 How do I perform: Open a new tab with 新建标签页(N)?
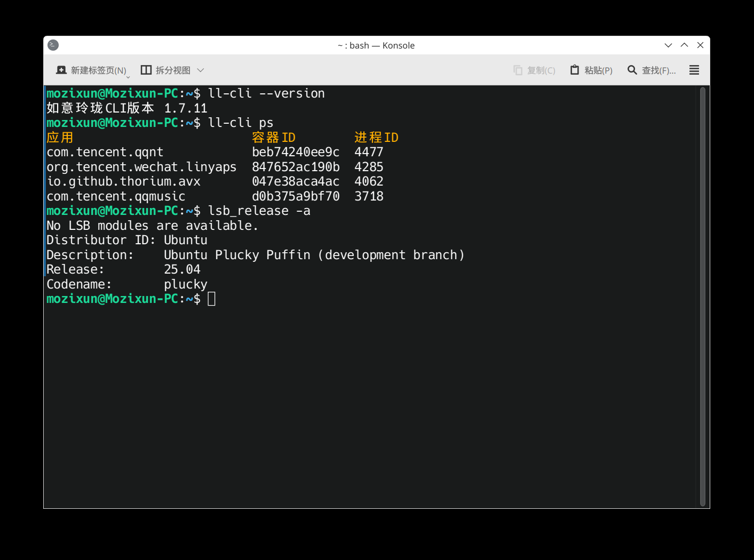tap(91, 70)
